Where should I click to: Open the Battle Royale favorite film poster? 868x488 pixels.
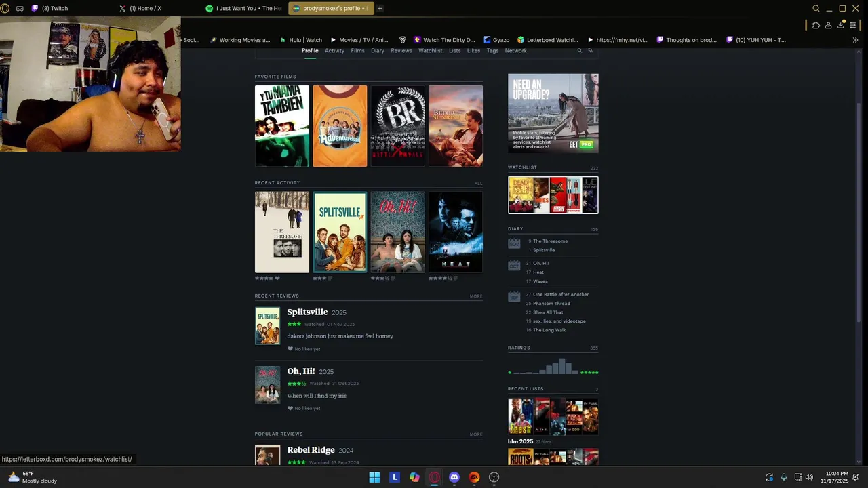click(397, 125)
